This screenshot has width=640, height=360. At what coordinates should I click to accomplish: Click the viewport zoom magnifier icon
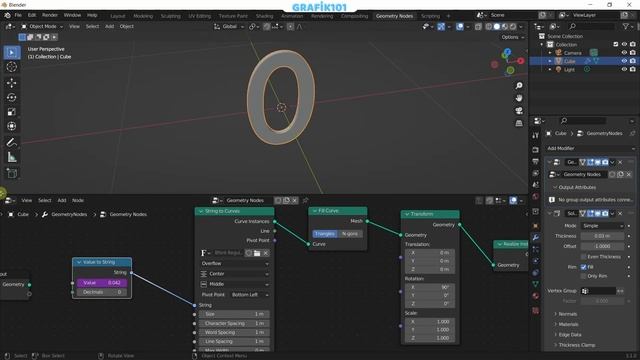pyautogui.click(x=519, y=86)
